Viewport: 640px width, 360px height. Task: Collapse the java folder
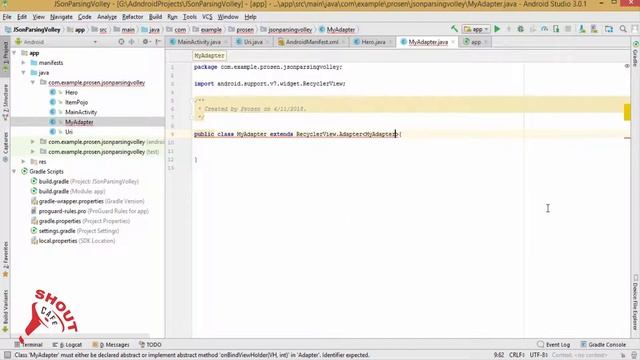coord(23,72)
